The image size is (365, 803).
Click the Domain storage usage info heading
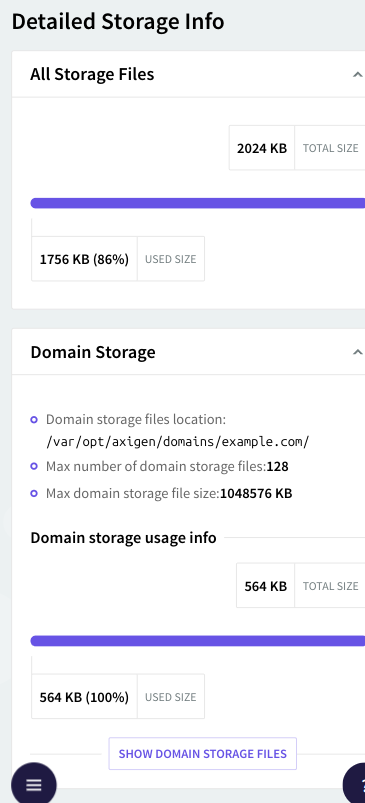click(123, 538)
